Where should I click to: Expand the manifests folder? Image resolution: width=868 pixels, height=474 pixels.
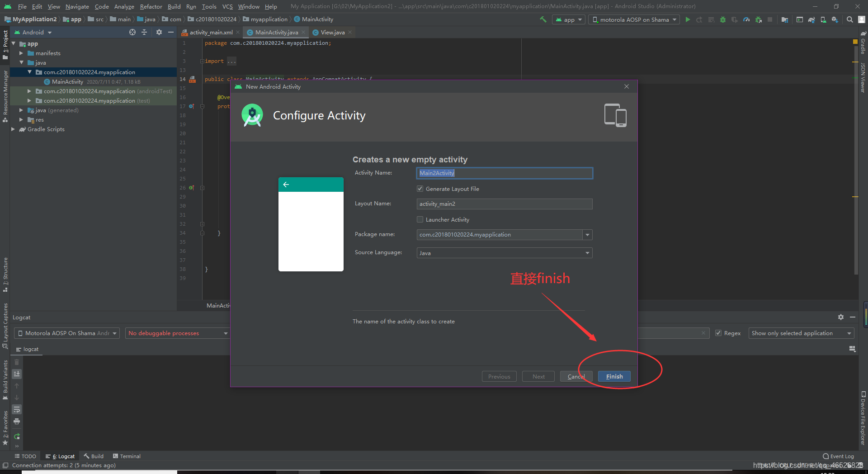(21, 53)
